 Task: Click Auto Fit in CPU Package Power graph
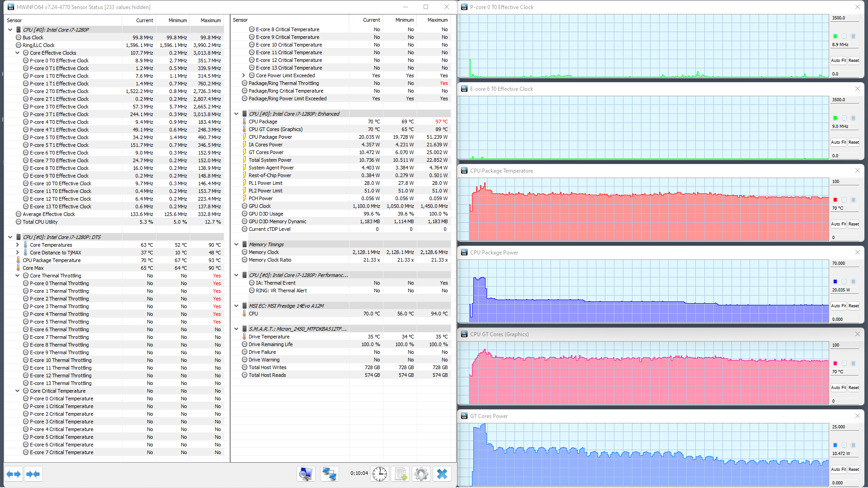coord(839,306)
